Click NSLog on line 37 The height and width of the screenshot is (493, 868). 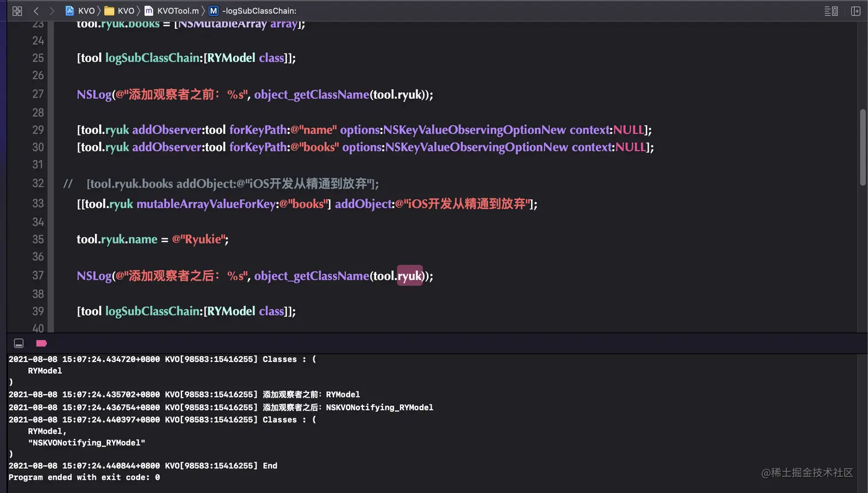click(x=94, y=276)
